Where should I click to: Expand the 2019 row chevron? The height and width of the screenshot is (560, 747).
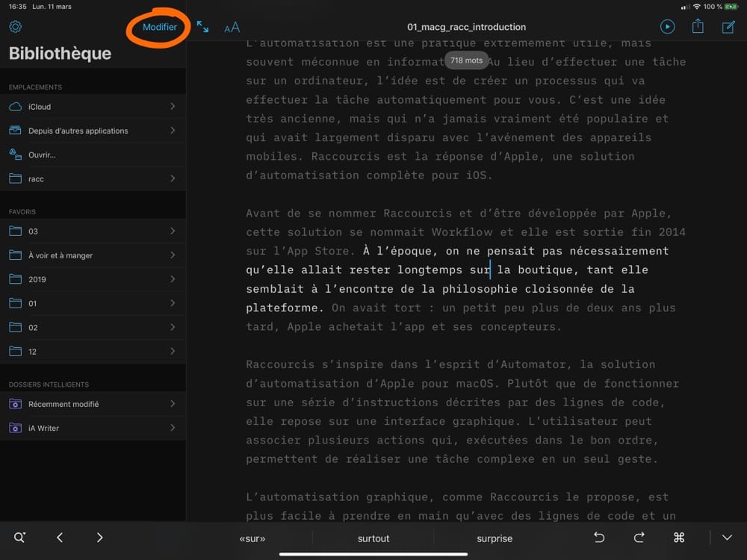[173, 279]
